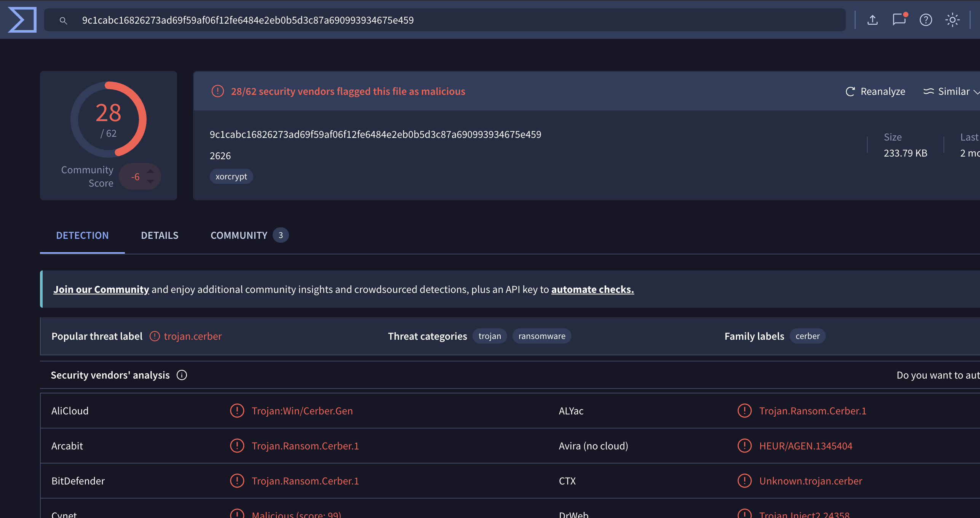The height and width of the screenshot is (518, 980).
Task: Click the xorcrypt tag
Action: click(x=231, y=176)
